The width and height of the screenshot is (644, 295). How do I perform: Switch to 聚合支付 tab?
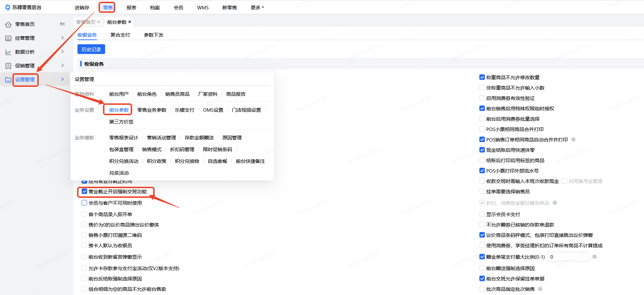click(x=120, y=35)
